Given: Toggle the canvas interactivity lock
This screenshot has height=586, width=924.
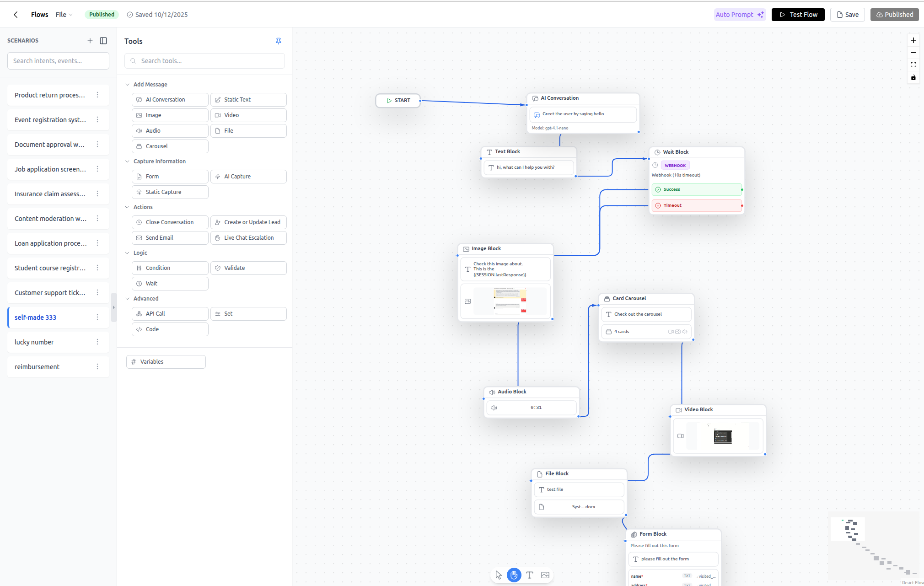Looking at the screenshot, I should 913,77.
